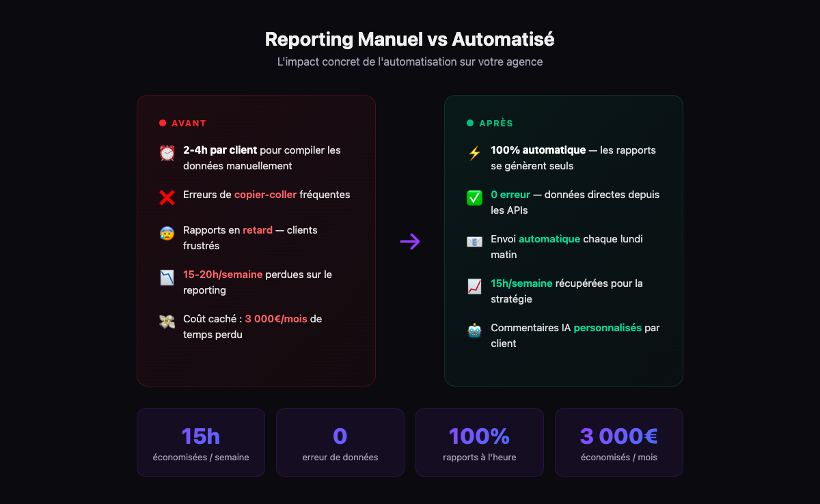Click the green checkmark icon beside "0 erreur"
This screenshot has width=820, height=504.
pyautogui.click(x=474, y=197)
